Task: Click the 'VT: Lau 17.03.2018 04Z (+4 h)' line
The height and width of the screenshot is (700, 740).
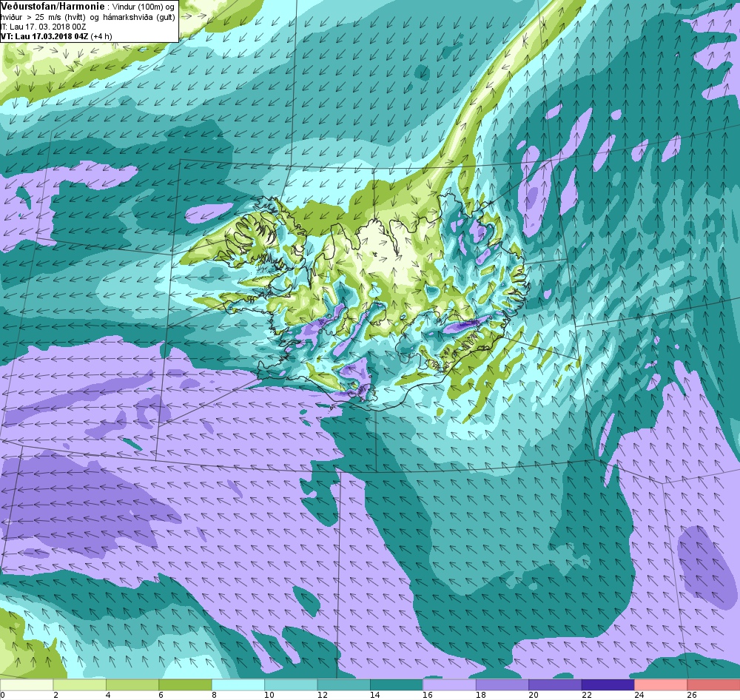Action: point(57,36)
